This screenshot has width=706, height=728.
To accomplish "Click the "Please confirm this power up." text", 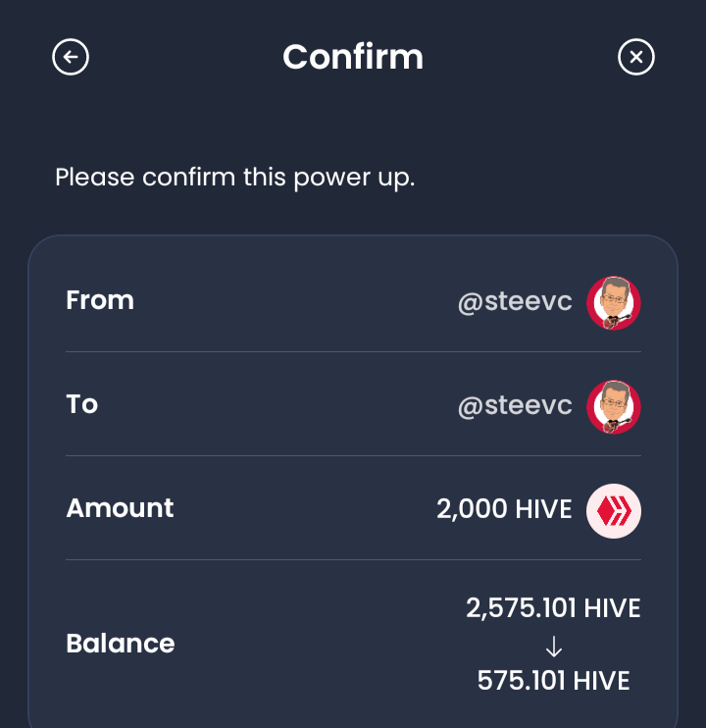I will tap(235, 179).
